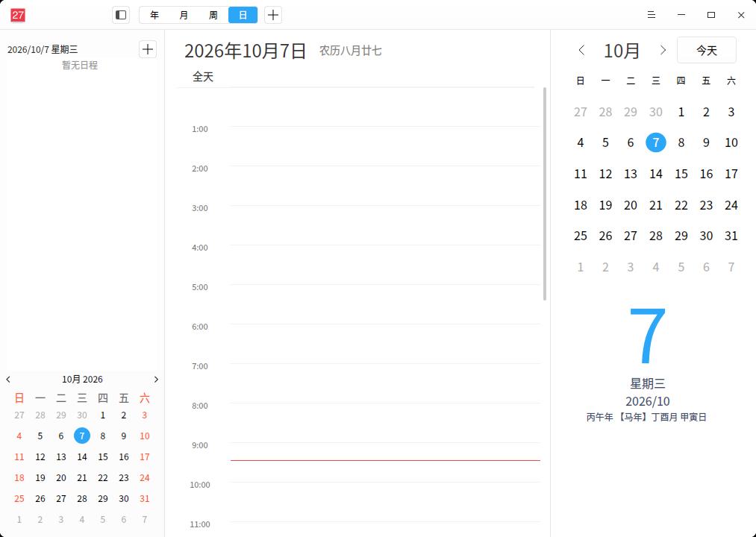Previous month arrow in sidebar mini calendar
This screenshot has height=537, width=756.
[x=8, y=380]
